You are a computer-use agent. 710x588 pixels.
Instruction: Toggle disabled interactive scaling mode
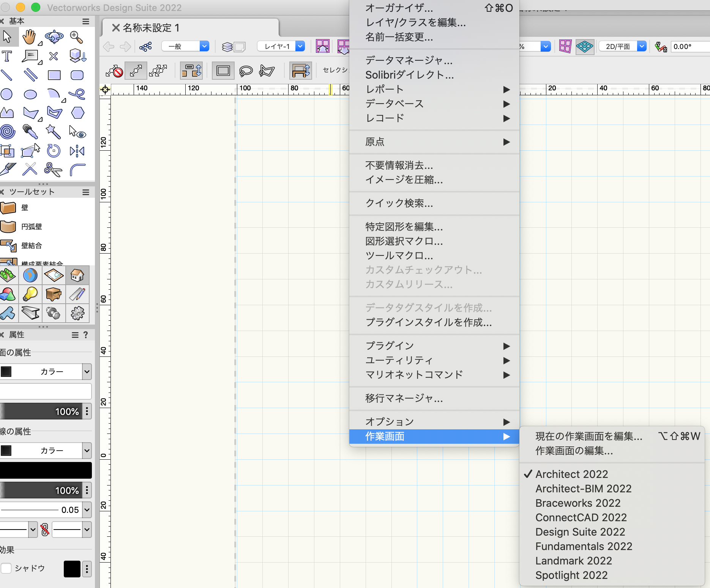click(x=114, y=71)
